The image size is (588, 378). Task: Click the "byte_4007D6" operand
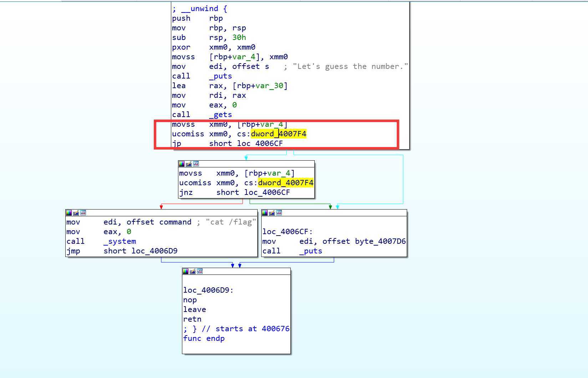pyautogui.click(x=380, y=241)
